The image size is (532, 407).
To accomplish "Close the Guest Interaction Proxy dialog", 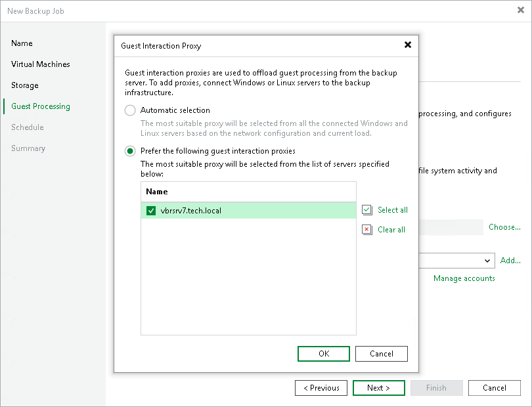I will click(408, 45).
